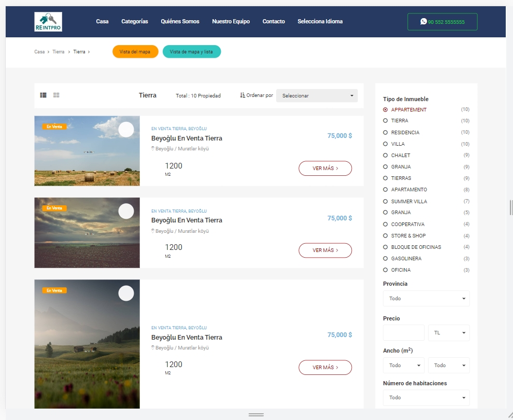The height and width of the screenshot is (420, 513).
Task: Click VER MÁS on third listing
Action: click(x=325, y=367)
